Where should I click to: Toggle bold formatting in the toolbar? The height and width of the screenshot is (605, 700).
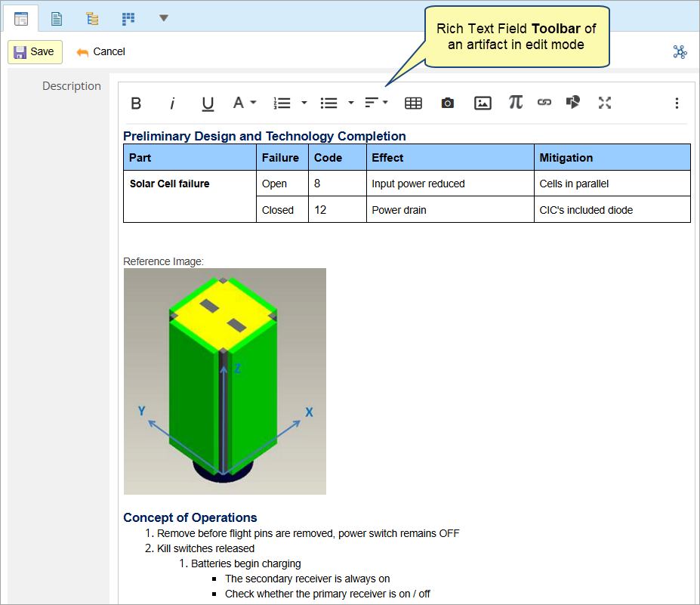tap(136, 103)
